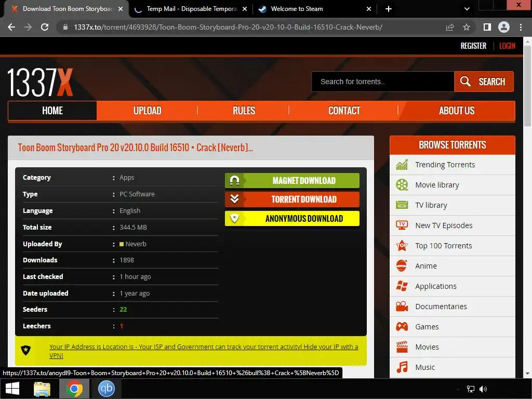Open the HOME menu item

[x=52, y=111]
